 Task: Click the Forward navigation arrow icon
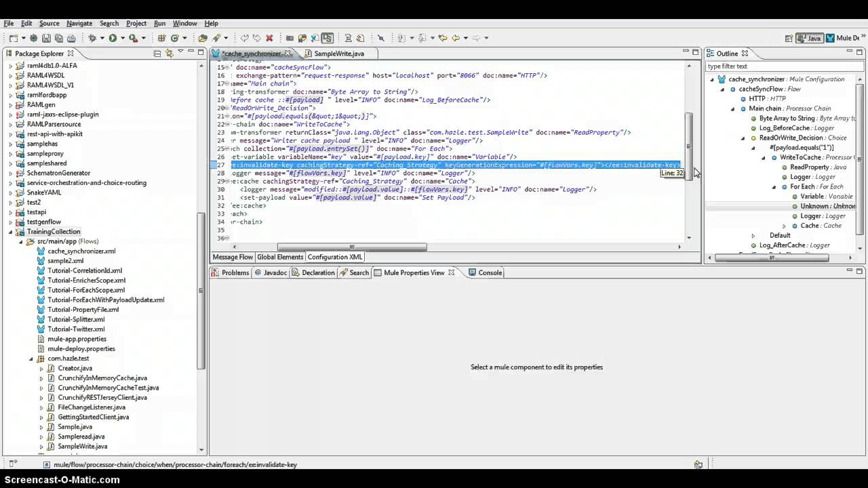coord(476,38)
